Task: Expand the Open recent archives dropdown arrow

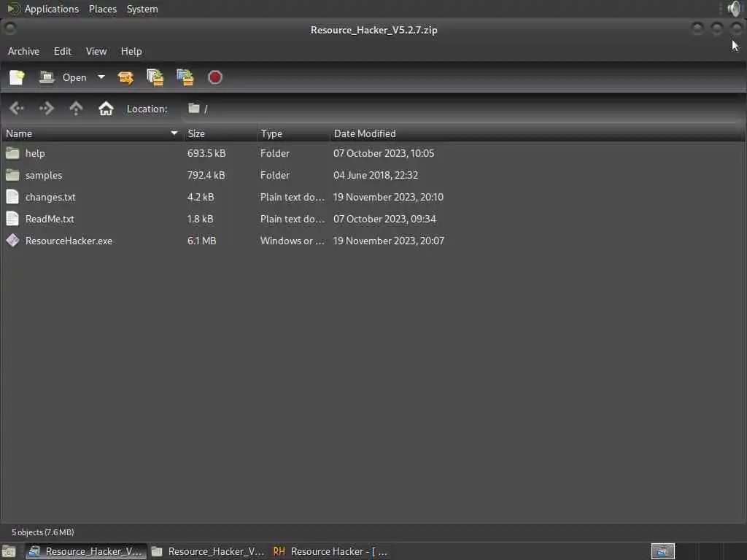Action: pos(101,77)
